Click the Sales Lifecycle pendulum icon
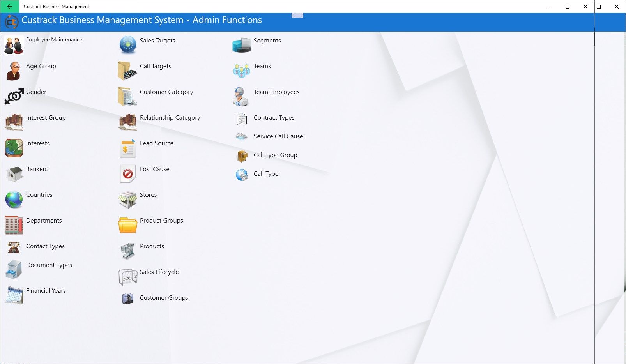The image size is (626, 364). point(128,277)
